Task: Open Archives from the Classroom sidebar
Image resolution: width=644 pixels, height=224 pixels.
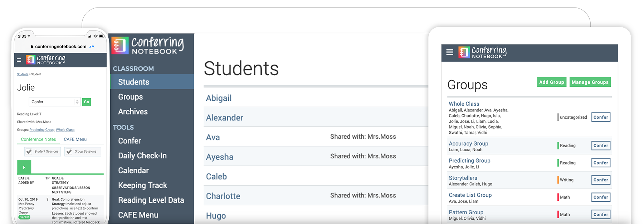Action: pyautogui.click(x=133, y=111)
